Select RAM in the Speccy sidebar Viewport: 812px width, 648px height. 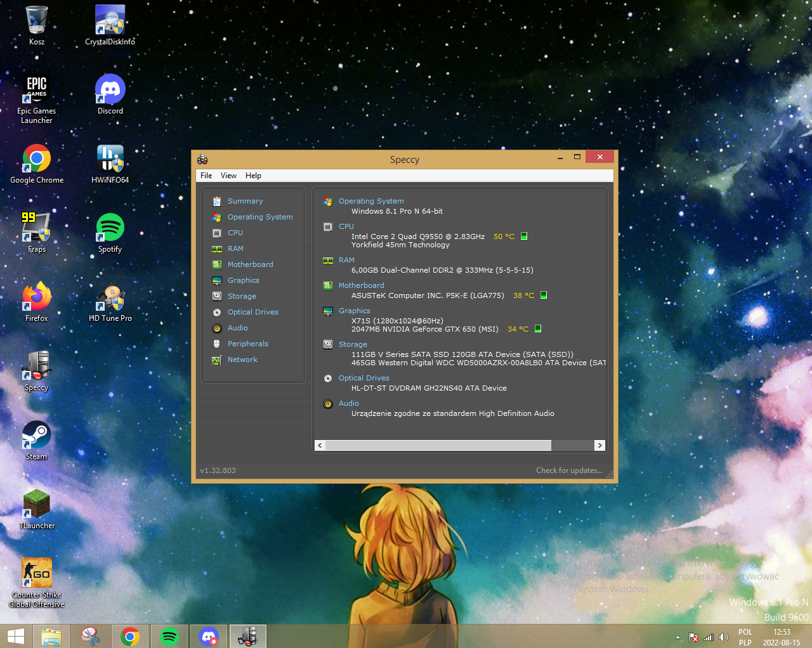pyautogui.click(x=235, y=249)
